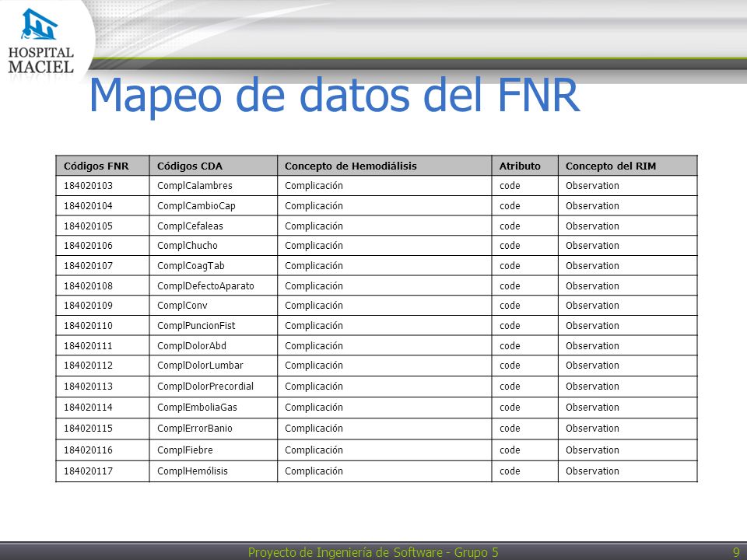Click the 'ComplDolorLumbar' cell

click(x=213, y=366)
